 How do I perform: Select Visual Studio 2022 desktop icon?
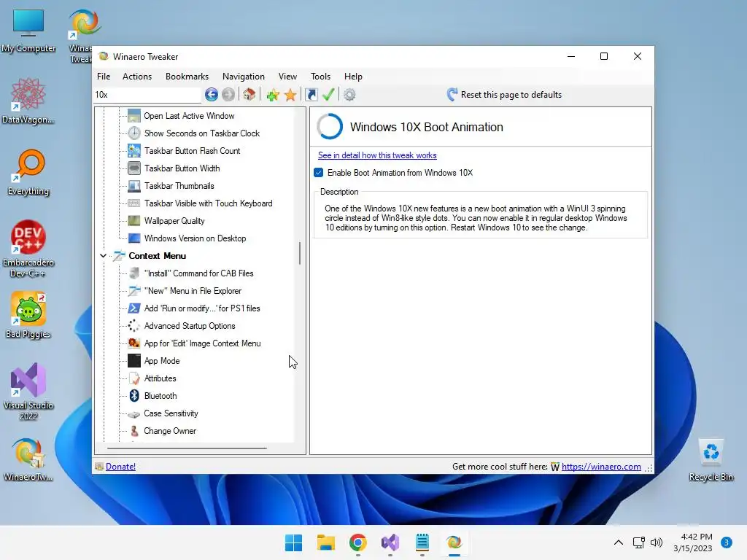[28, 392]
